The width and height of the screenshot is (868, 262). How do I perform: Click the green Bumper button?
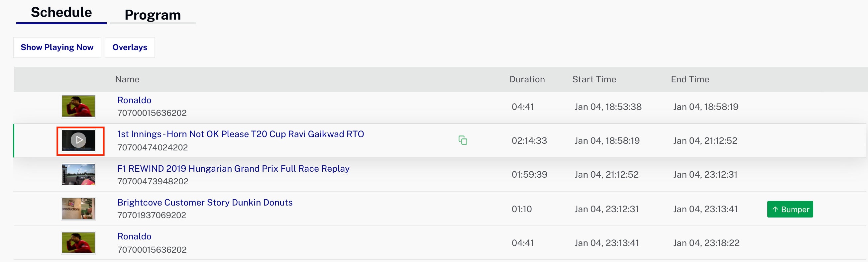tap(790, 209)
